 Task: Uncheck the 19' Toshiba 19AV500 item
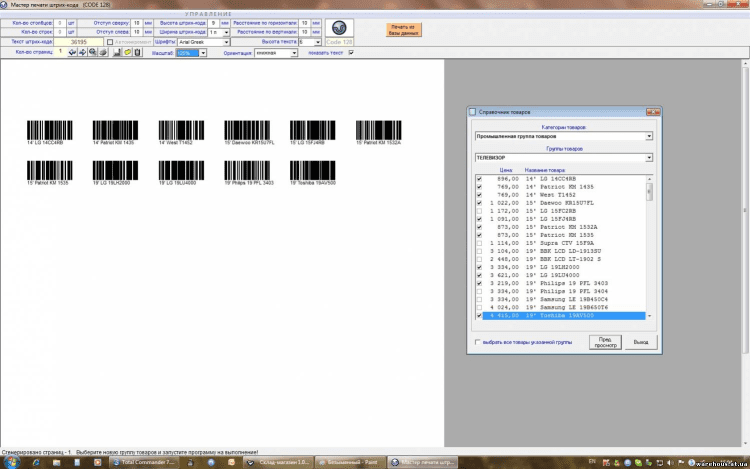479,316
